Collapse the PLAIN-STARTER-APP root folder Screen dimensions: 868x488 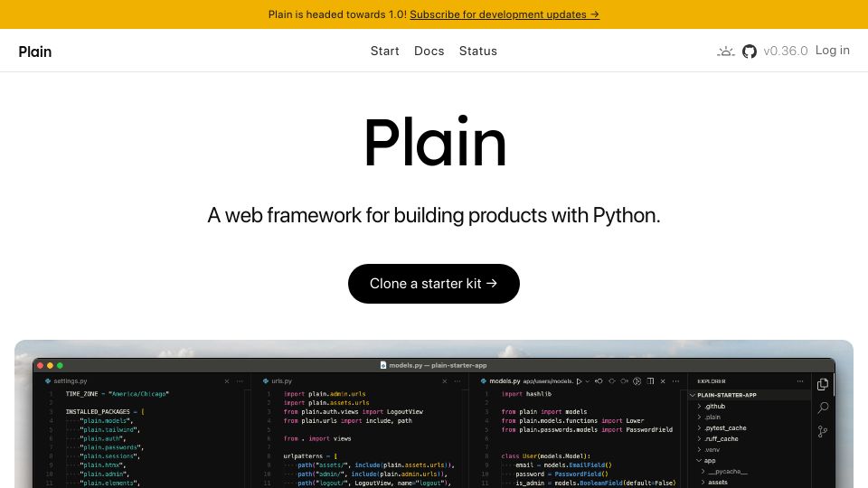750,395
